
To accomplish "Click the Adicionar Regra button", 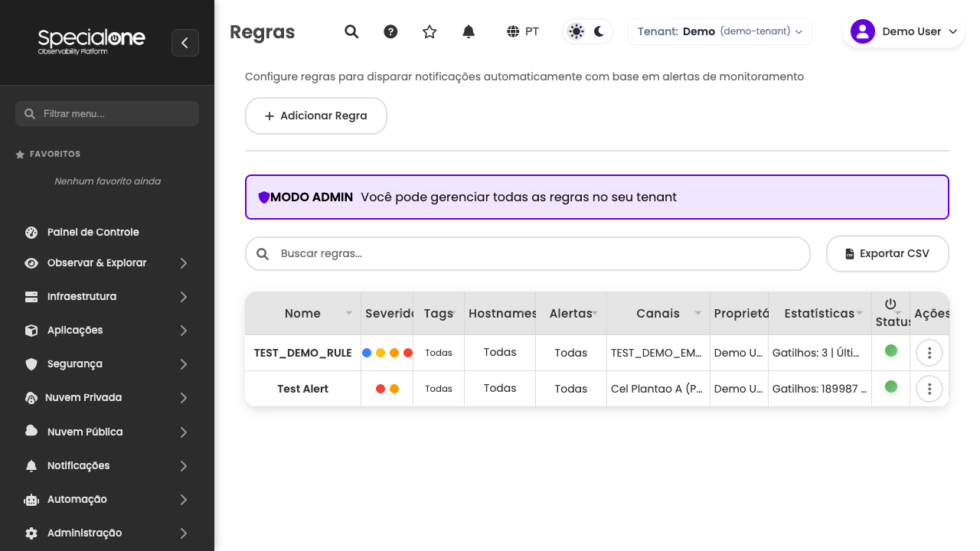I will coord(316,116).
